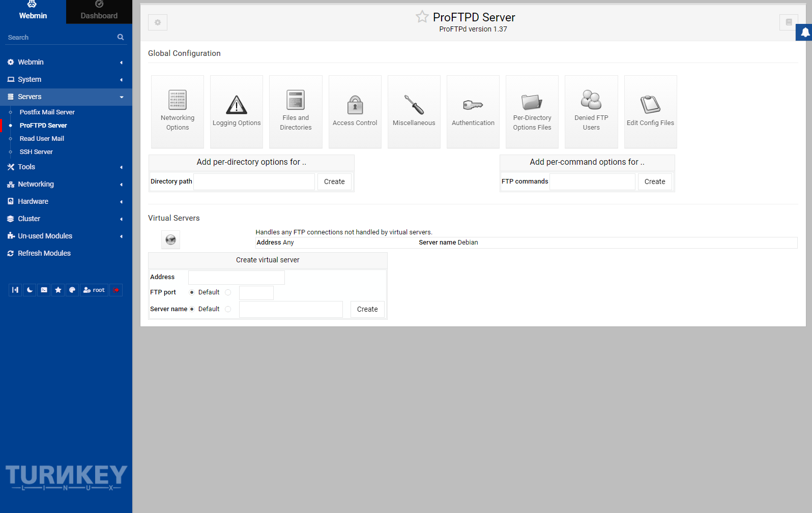Click Create button for virtual server
Image resolution: width=812 pixels, height=513 pixels.
click(x=367, y=309)
